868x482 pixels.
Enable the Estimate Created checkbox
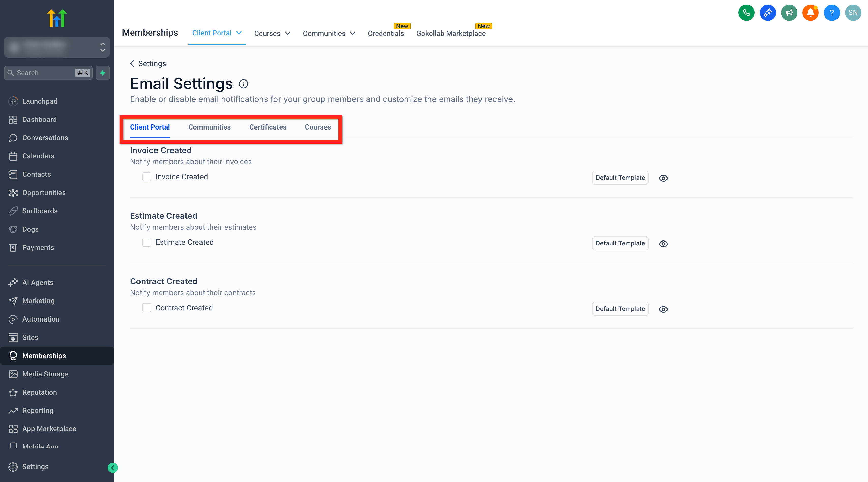(147, 242)
